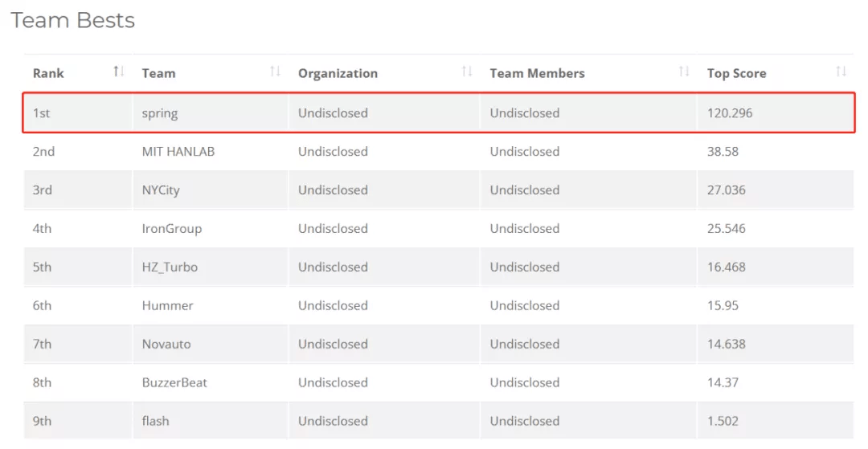Select the spring team row

tap(160, 113)
